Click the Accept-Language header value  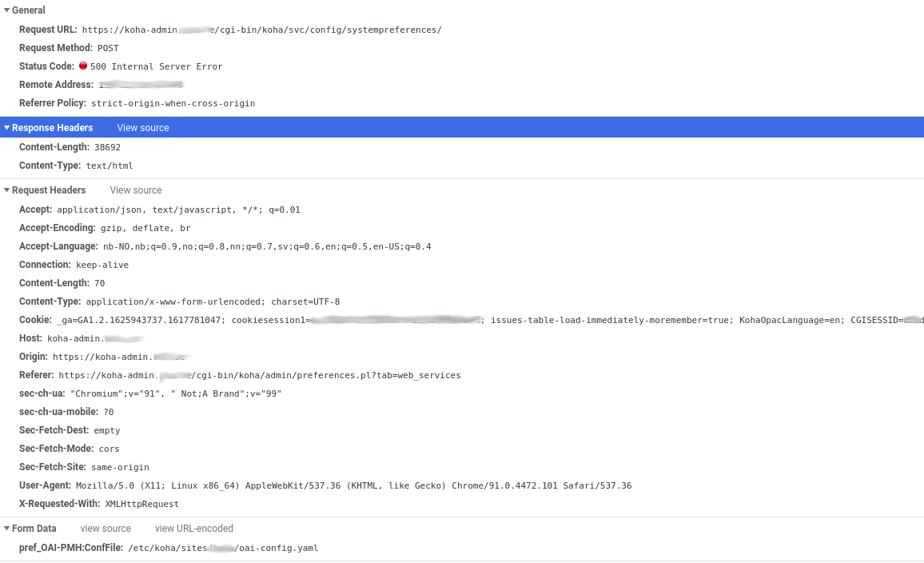[267, 247]
